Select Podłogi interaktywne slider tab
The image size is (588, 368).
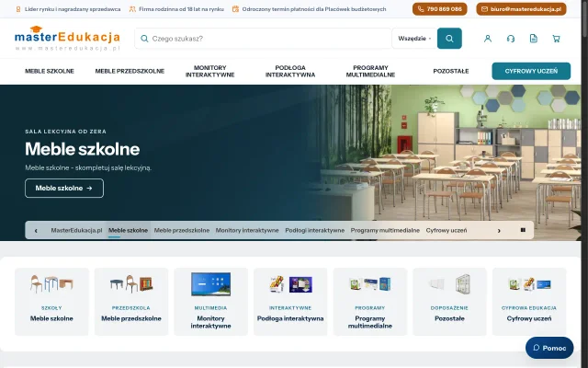(x=314, y=230)
